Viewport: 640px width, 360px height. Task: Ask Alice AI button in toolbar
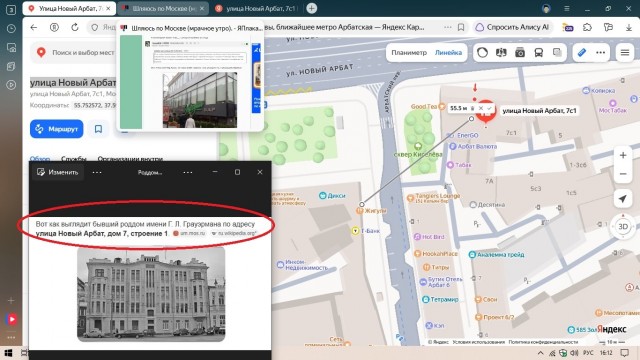[512, 27]
